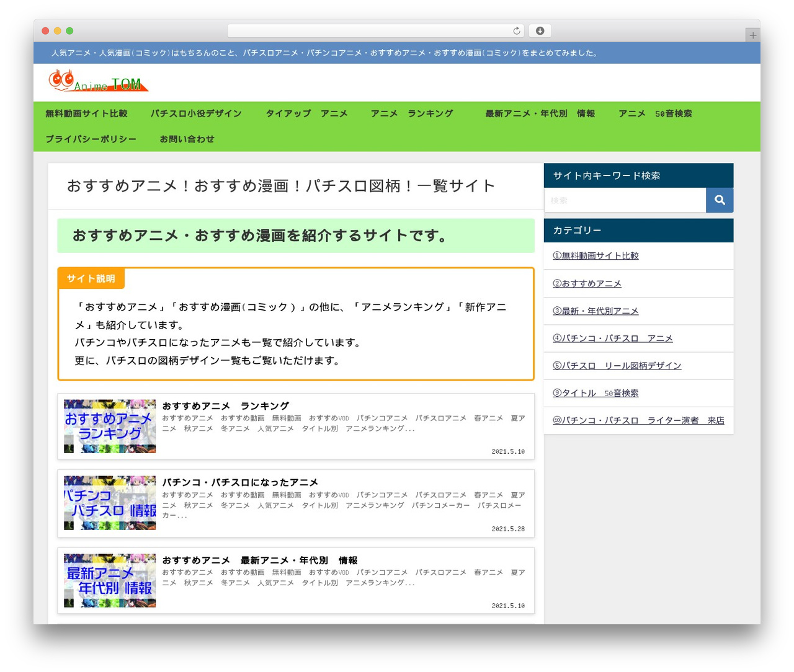
Task: Open article おすすめアニメ 最新アニメ・年代別 情報
Action: click(260, 560)
